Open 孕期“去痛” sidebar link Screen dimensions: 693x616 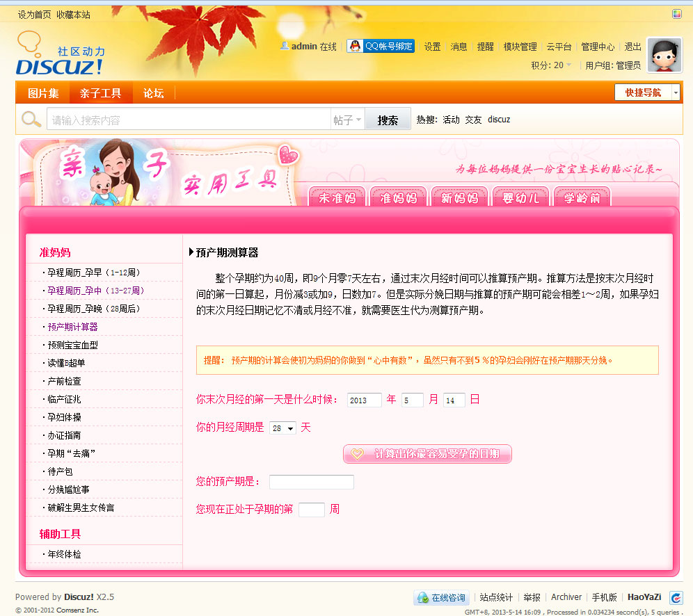click(71, 453)
